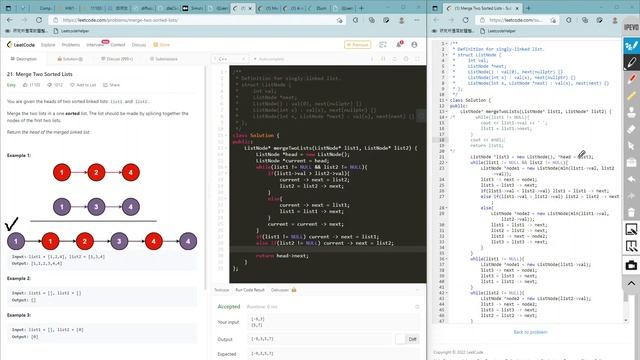Image resolution: width=640 pixels, height=360 pixels.
Task: Select the IPEVO drawing tools icon
Action: click(x=631, y=46)
